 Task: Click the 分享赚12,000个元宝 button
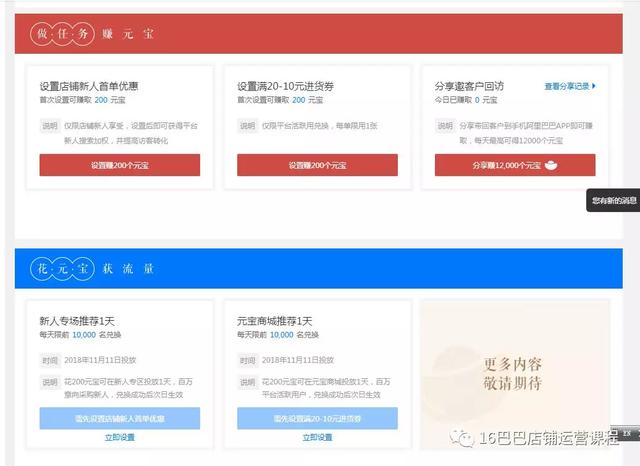(x=515, y=165)
